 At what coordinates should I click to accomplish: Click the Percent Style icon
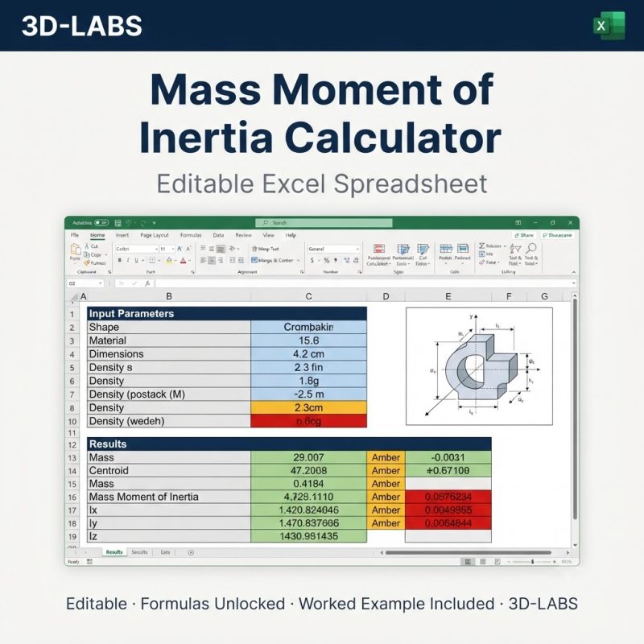tap(327, 260)
